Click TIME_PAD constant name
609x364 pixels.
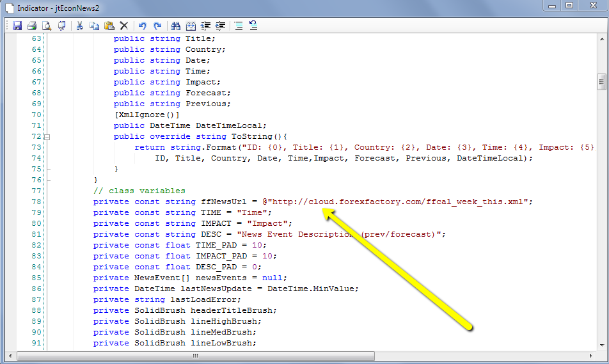(x=216, y=245)
